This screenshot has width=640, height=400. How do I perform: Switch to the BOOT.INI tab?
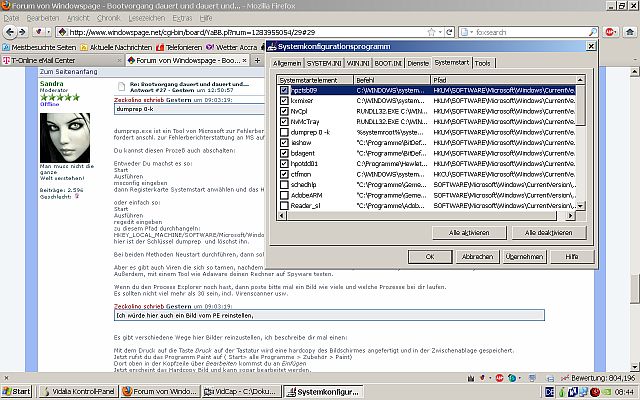388,63
